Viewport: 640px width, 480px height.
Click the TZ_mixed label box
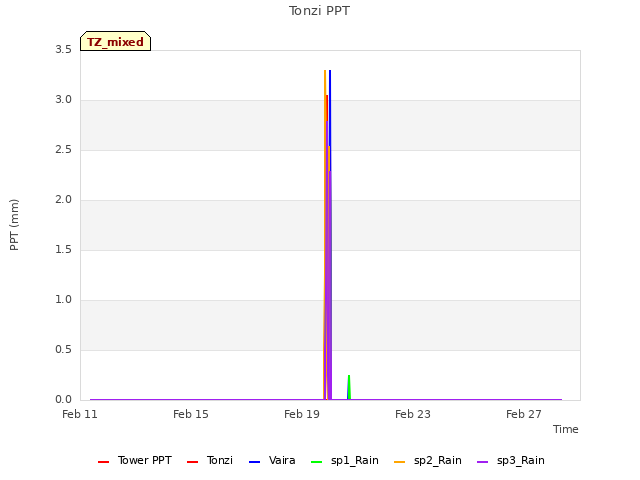pos(116,41)
